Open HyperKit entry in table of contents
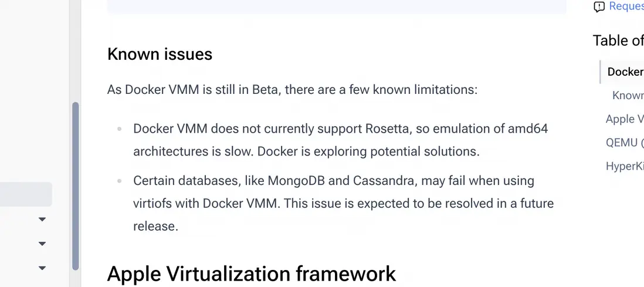 pos(625,167)
